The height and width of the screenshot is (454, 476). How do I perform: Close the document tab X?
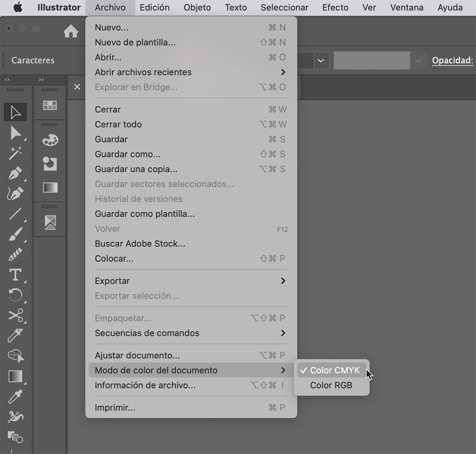click(77, 87)
